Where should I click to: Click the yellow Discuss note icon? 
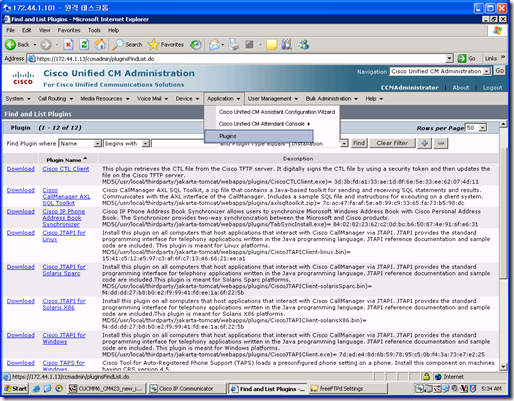coord(272,44)
